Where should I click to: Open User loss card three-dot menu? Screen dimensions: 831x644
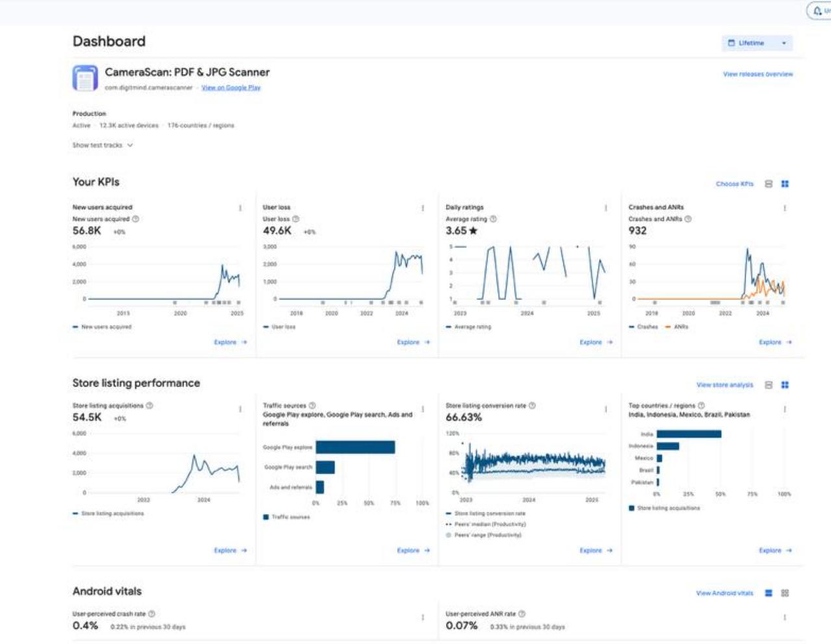pos(423,208)
